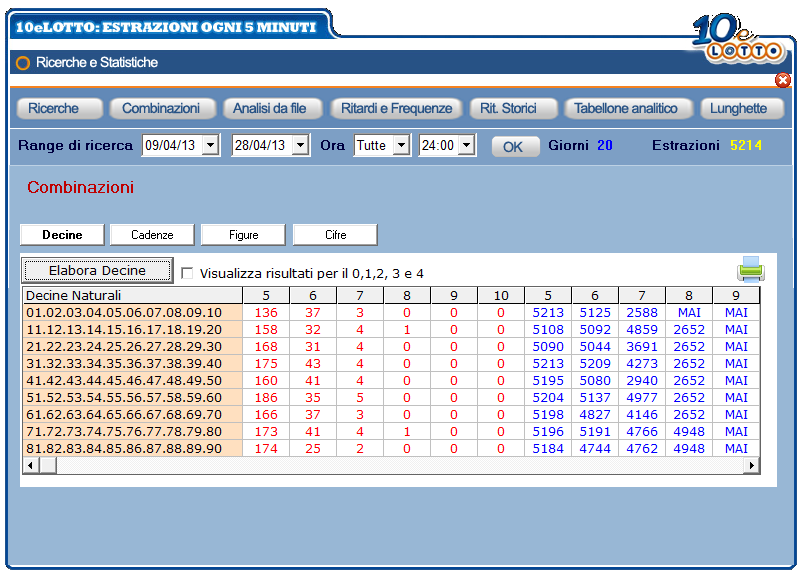Click the orange circle beside Ricerche e Statistiche
This screenshot has height=584, width=805.
click(x=23, y=63)
